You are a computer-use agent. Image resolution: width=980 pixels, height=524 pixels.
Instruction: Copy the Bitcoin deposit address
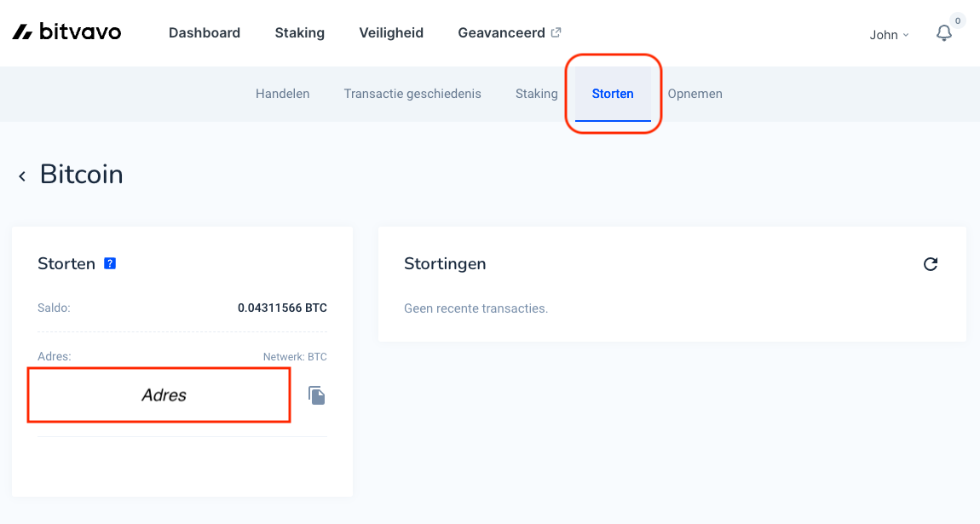coord(316,394)
